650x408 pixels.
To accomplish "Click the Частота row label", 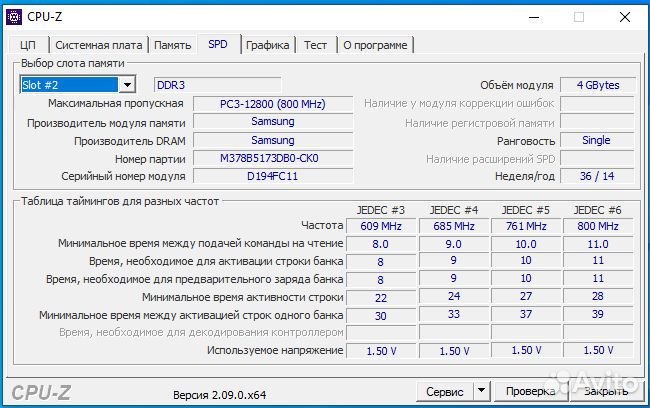I will (322, 225).
